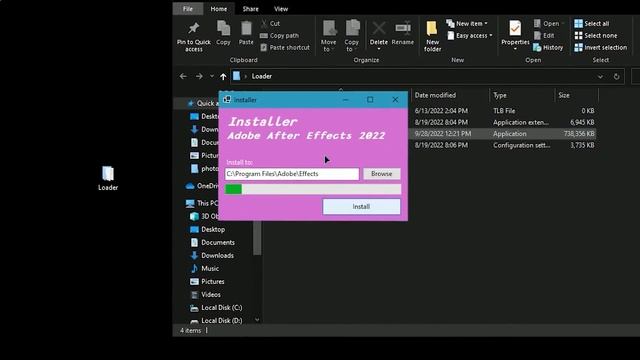The height and width of the screenshot is (360, 640).
Task: Click Invert selection
Action: (x=600, y=47)
